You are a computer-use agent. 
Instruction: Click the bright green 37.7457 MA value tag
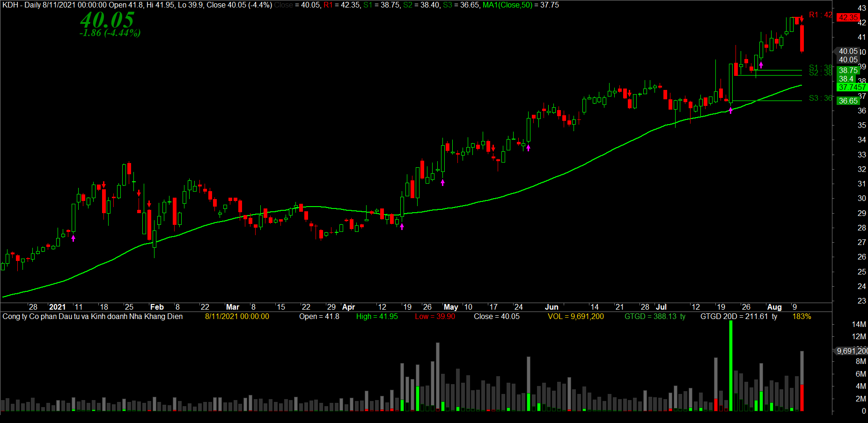click(852, 87)
